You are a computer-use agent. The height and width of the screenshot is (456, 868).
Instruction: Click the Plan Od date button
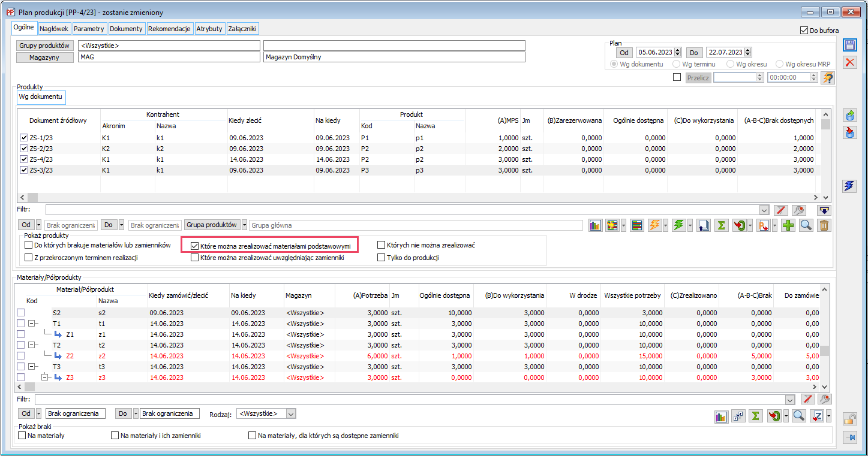pos(624,53)
